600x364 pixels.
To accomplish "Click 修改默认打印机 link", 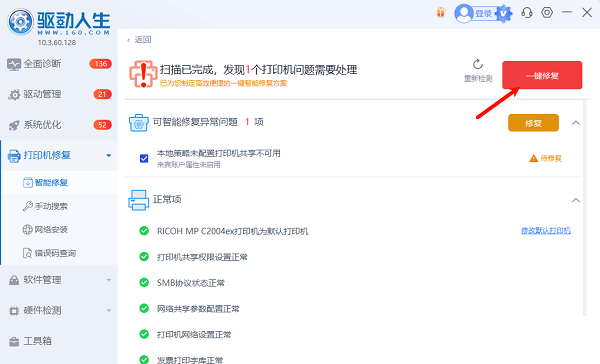I will coord(546,230).
